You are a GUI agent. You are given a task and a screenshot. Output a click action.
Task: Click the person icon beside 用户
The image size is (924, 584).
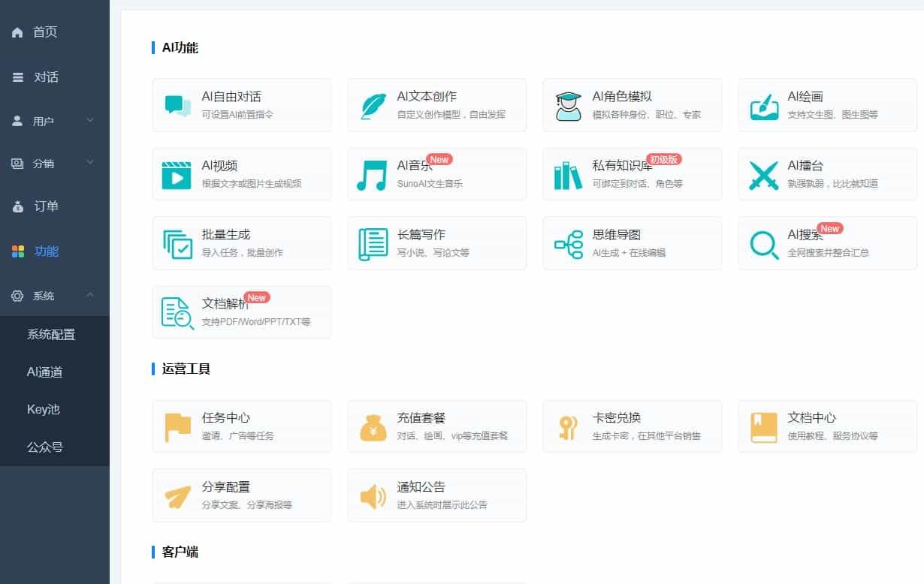point(17,121)
